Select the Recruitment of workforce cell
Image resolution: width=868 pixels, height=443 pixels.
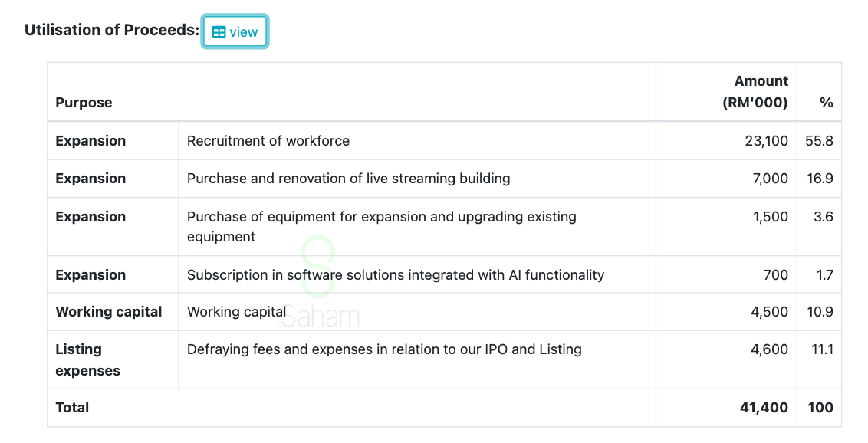[x=268, y=141]
